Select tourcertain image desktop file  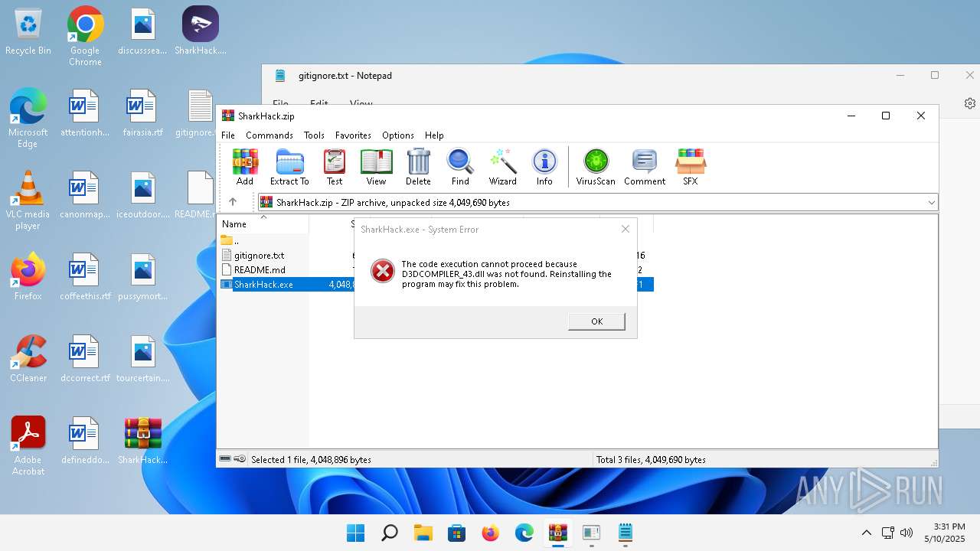(142, 358)
